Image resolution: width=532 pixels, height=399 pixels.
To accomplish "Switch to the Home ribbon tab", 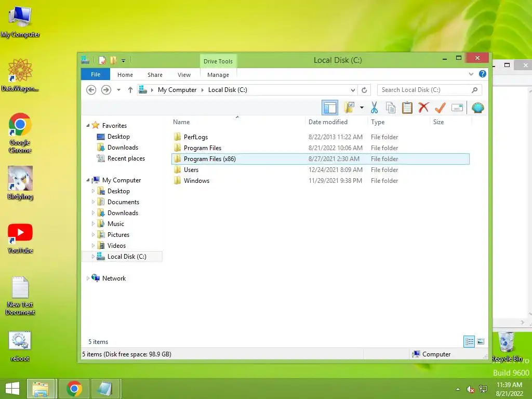I will [125, 75].
